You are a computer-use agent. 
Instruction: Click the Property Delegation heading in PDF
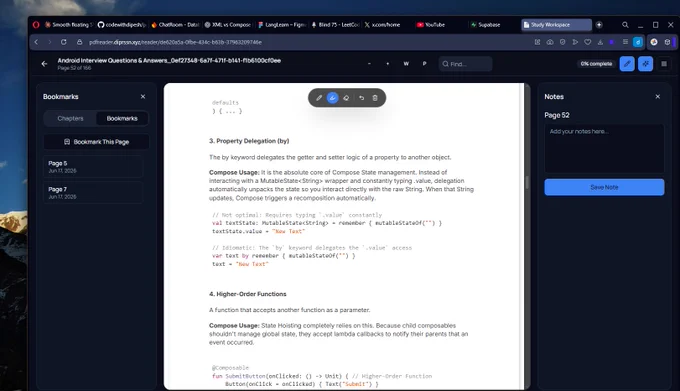point(249,141)
